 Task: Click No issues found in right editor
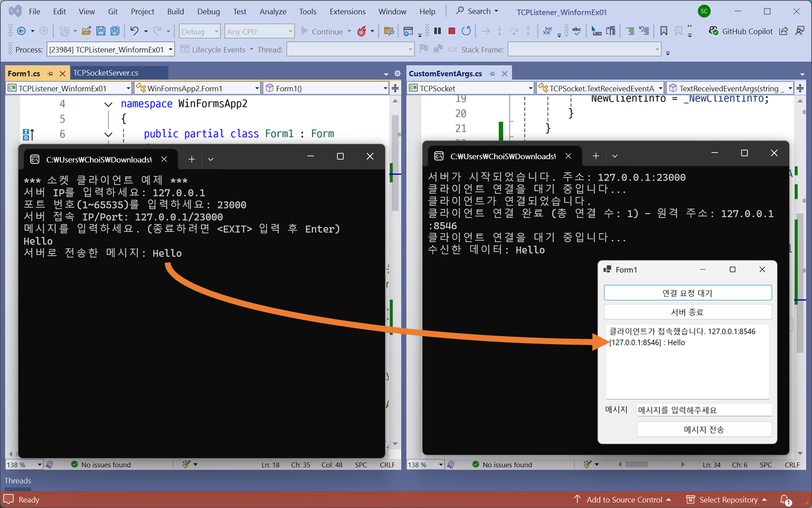coord(502,465)
